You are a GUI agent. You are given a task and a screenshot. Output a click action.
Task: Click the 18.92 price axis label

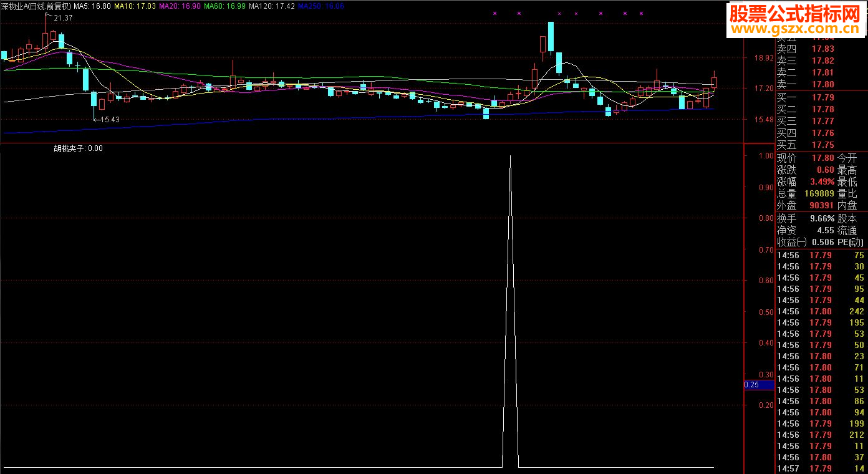764,58
